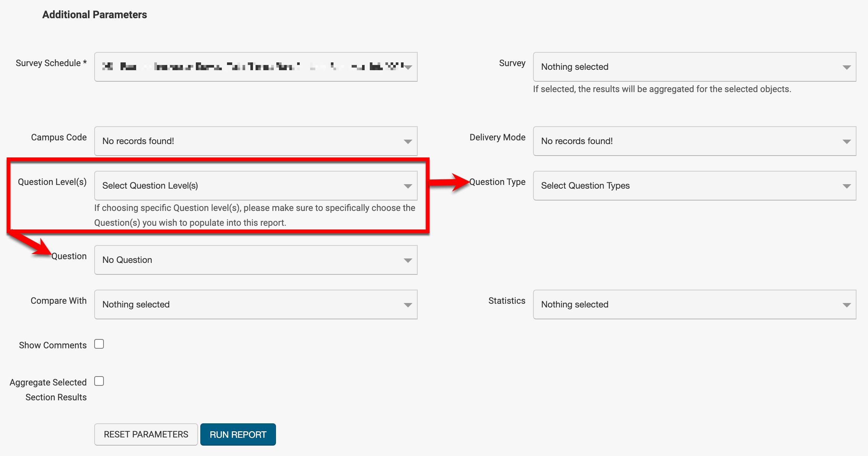
Task: Click the Delivery Mode caret arrow
Action: tap(846, 141)
